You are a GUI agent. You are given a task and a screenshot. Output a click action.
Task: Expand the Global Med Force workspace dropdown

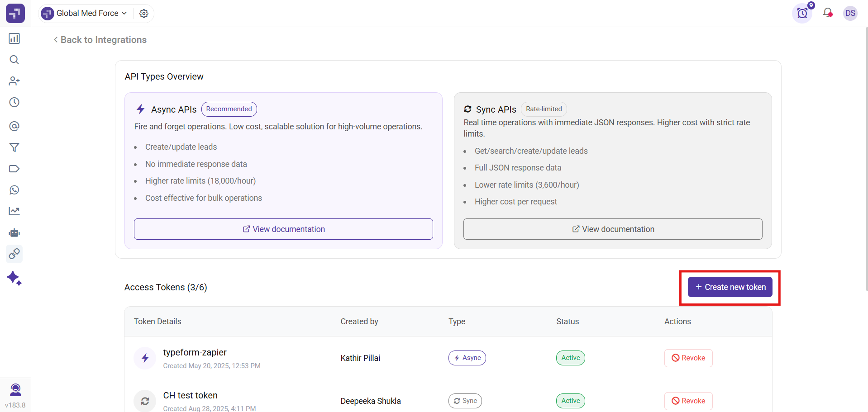[x=84, y=13]
